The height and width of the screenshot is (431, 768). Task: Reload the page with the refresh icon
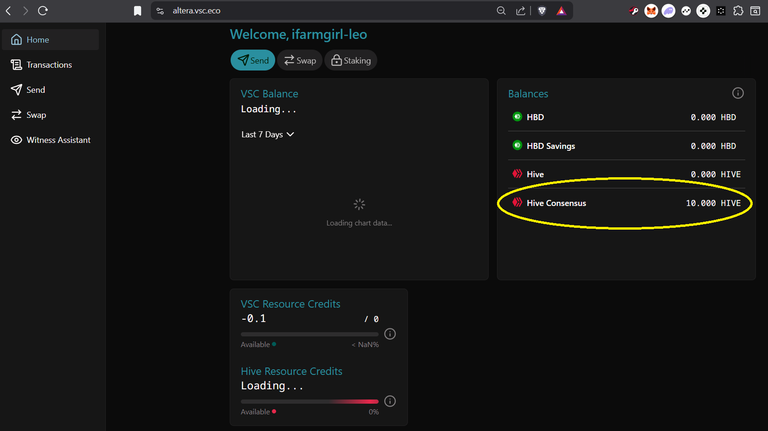tap(43, 11)
